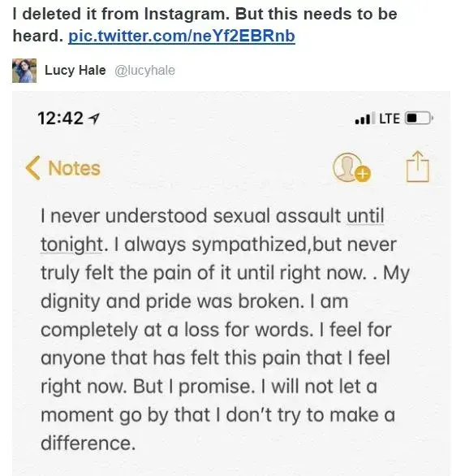Viewport: 452px width, 476px height.
Task: Click the underlined word 'until' in note
Action: point(365,216)
